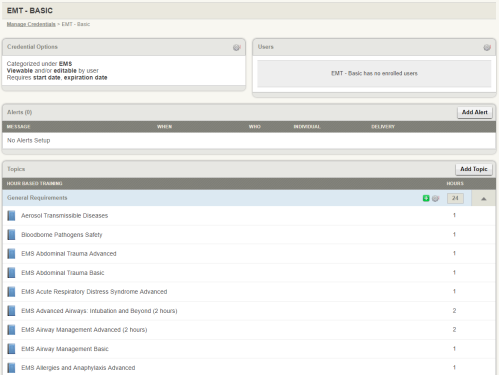Click book icon for EMS Abdominal Trauma Advanced
Screen dimensions: 499x375
click(11, 254)
